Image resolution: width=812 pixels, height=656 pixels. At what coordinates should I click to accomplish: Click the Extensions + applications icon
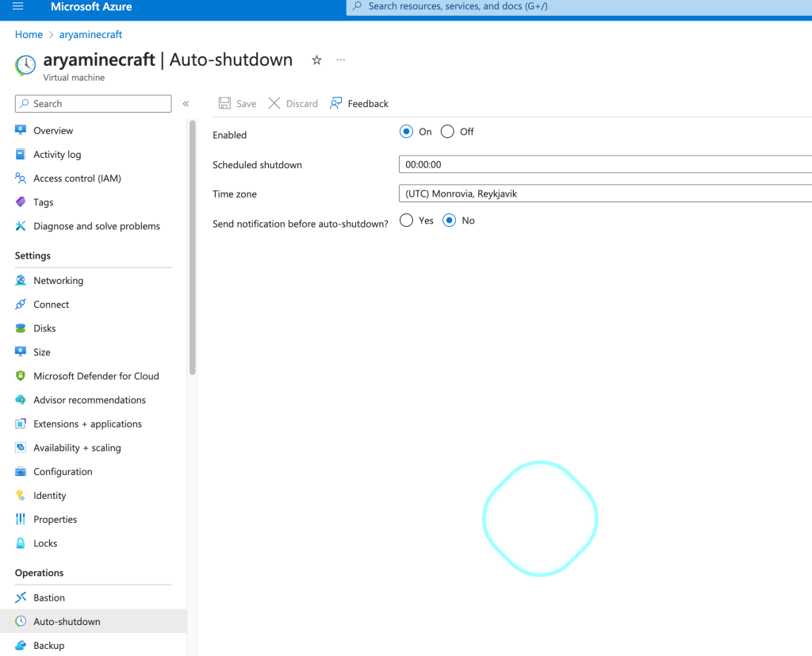[21, 424]
